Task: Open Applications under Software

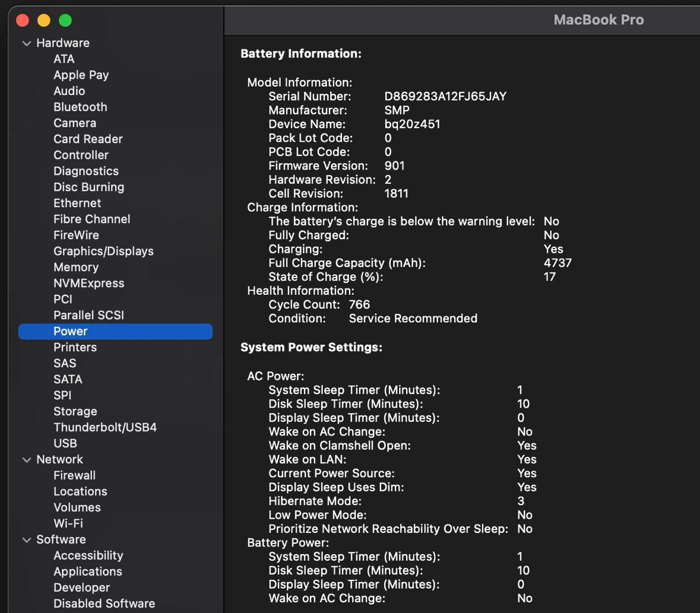Action: tap(88, 571)
